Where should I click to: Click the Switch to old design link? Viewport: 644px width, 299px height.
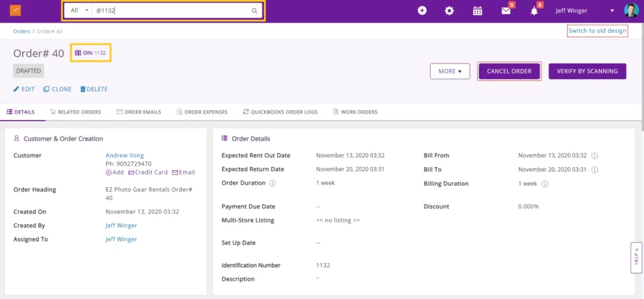[x=597, y=31]
